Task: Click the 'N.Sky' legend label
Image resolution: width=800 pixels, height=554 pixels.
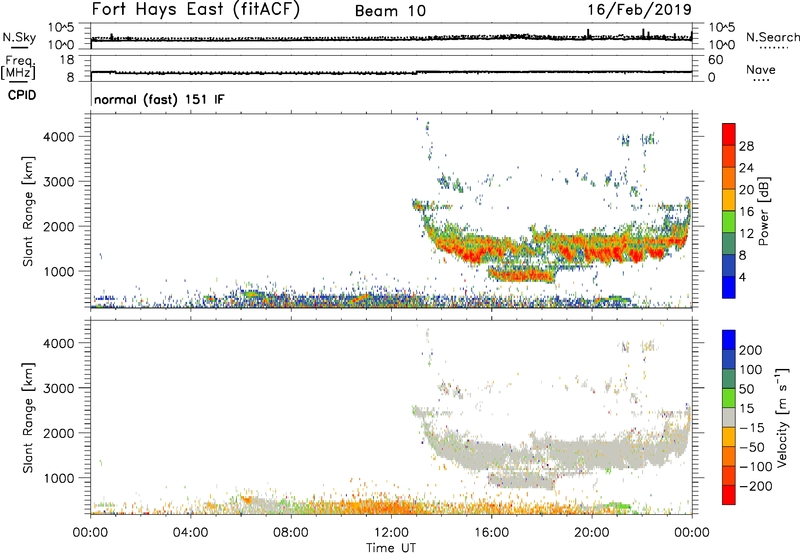Action: point(19,37)
